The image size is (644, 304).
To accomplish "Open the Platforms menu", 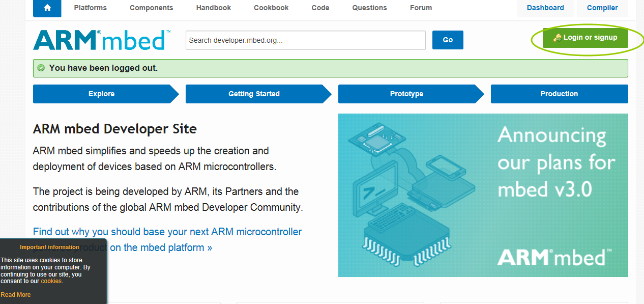I will (90, 8).
